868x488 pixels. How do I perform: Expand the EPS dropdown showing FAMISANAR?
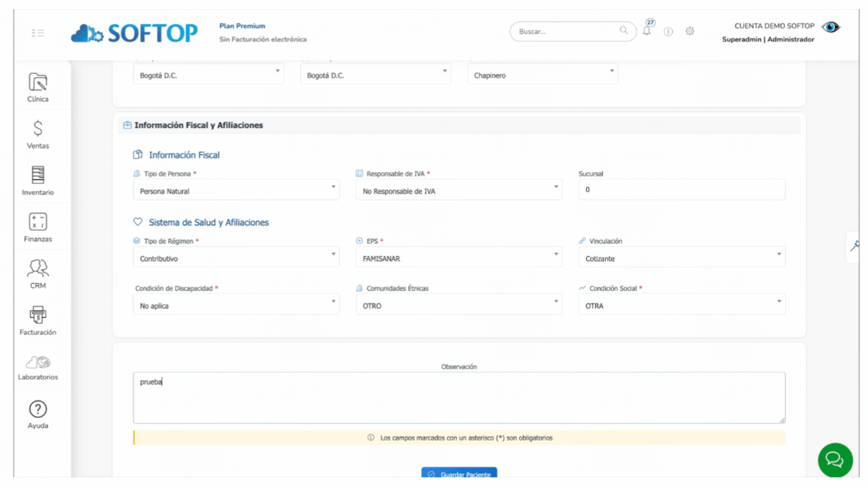click(459, 258)
